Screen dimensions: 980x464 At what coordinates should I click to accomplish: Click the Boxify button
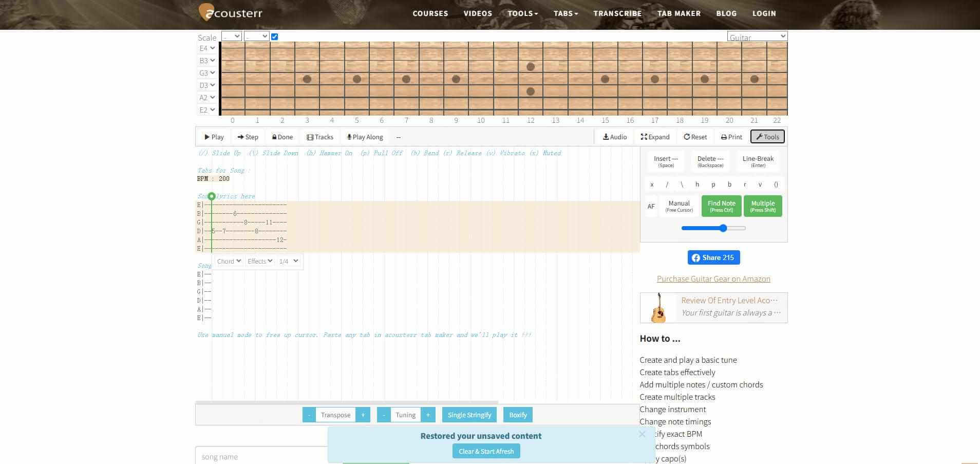tap(518, 415)
